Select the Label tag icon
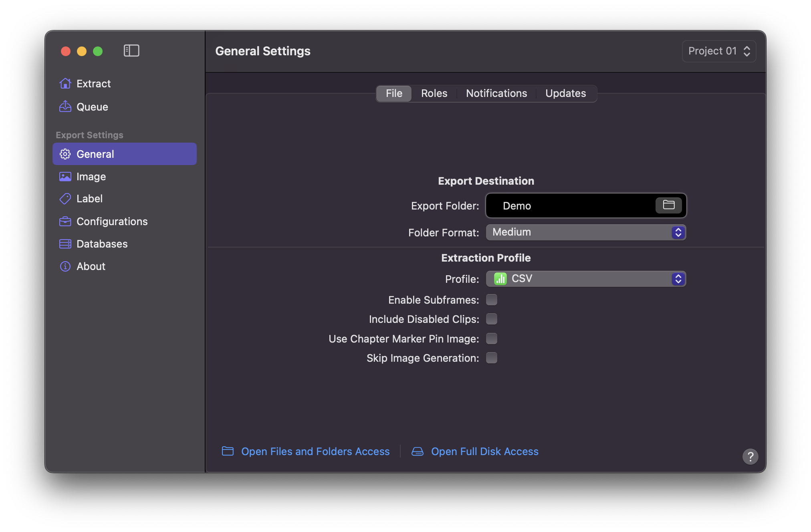This screenshot has width=811, height=532. 65,199
